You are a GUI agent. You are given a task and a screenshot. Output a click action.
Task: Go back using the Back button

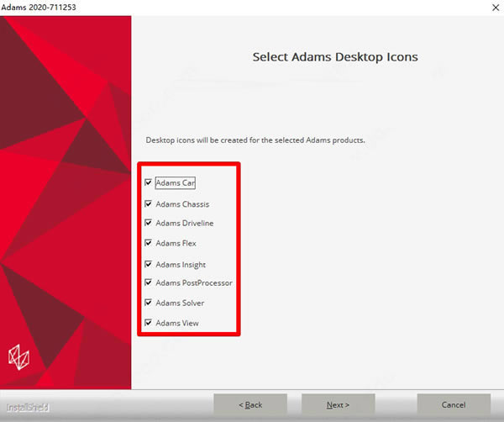(x=250, y=405)
